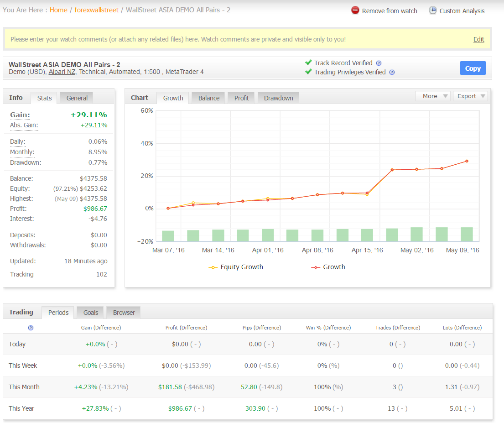
Task: Click help icon beside Track Record Verified
Action: coord(379,63)
